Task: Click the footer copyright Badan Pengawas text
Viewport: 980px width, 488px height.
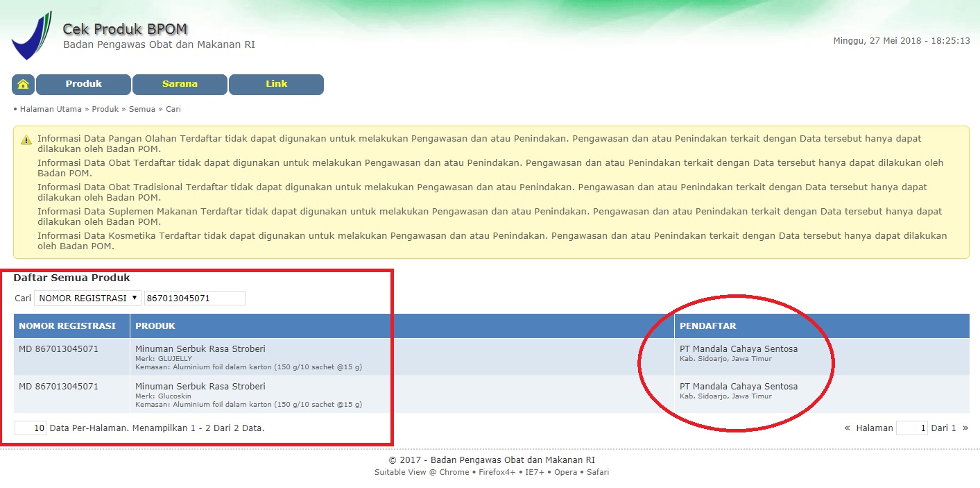Action: coord(492,460)
